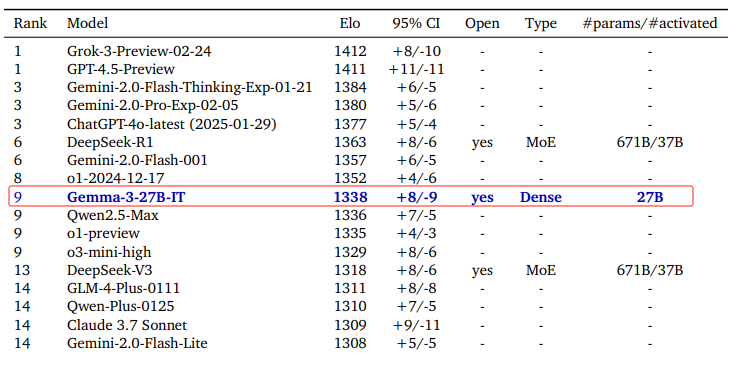Click the Rank column header

point(30,23)
